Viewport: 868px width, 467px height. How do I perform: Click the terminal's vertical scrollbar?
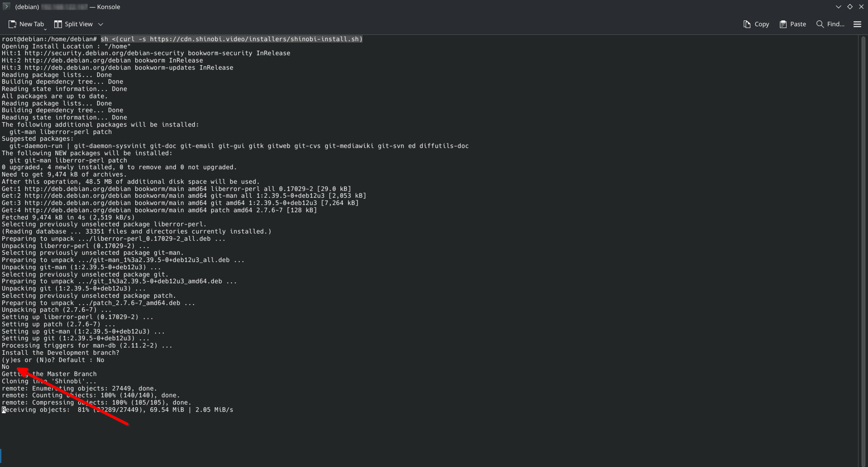click(x=863, y=236)
